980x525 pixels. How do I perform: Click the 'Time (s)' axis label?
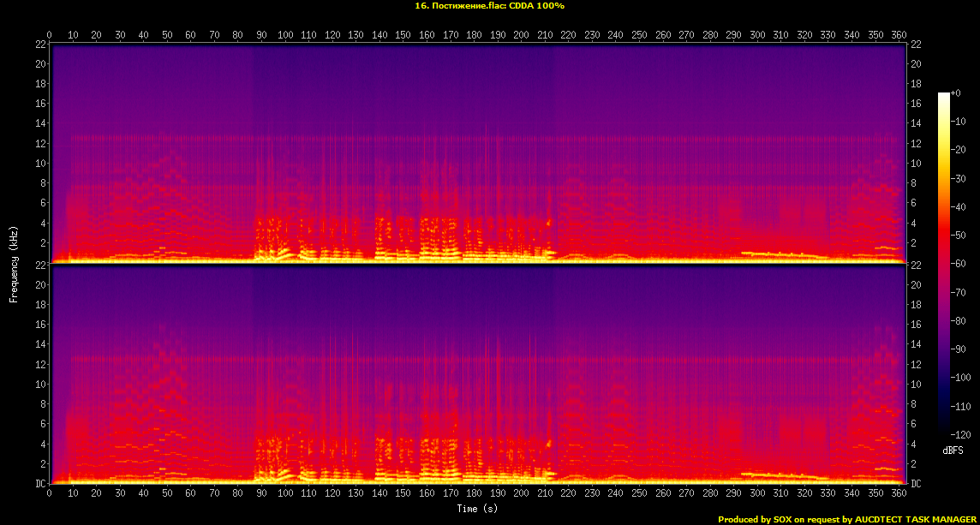pos(477,509)
